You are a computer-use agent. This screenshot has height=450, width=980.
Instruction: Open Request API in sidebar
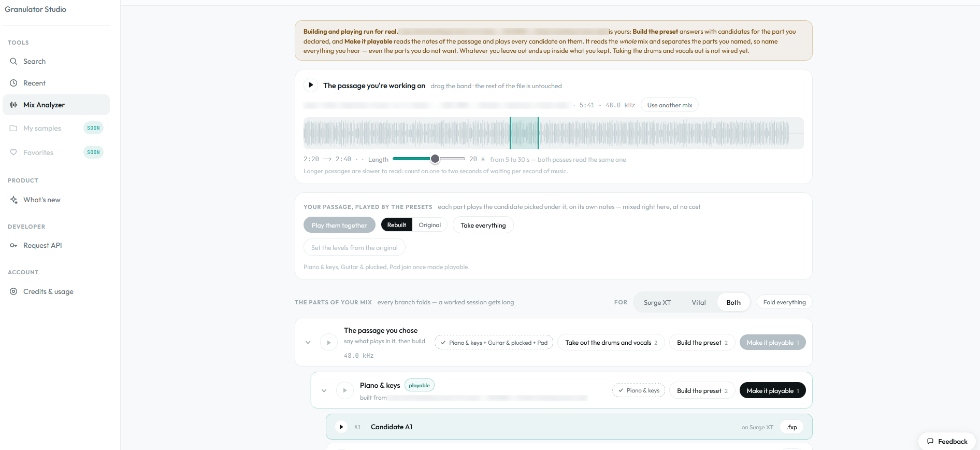click(x=56, y=245)
